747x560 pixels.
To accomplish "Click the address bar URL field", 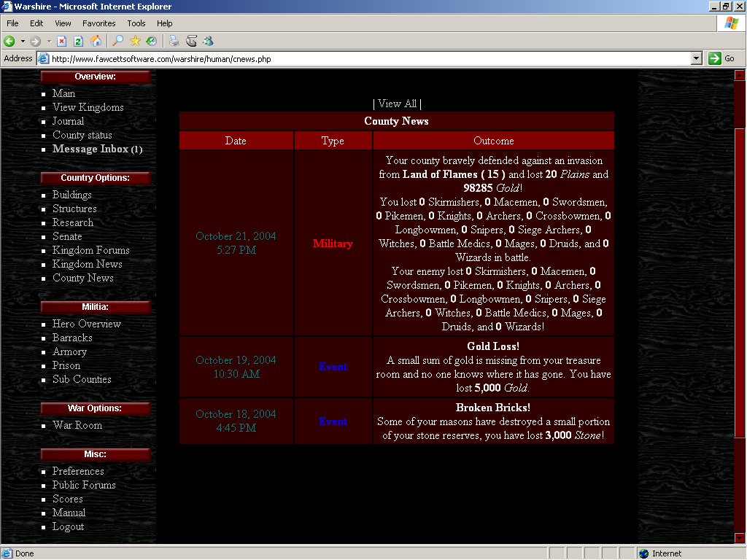I will (365, 58).
